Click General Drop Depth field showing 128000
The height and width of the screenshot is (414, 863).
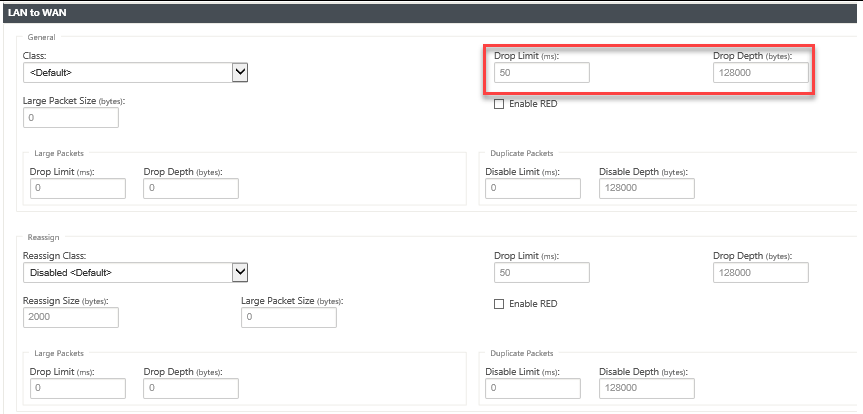tap(761, 73)
